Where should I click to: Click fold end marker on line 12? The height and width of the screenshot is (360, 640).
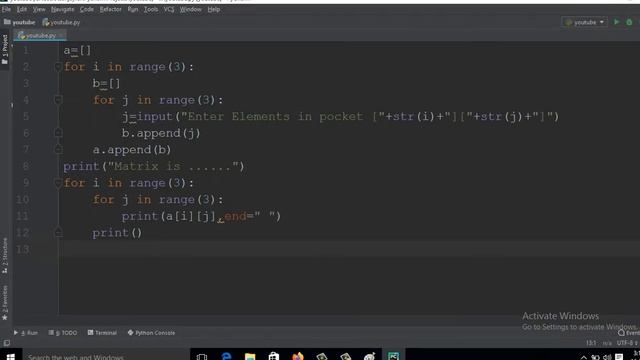tap(58, 232)
